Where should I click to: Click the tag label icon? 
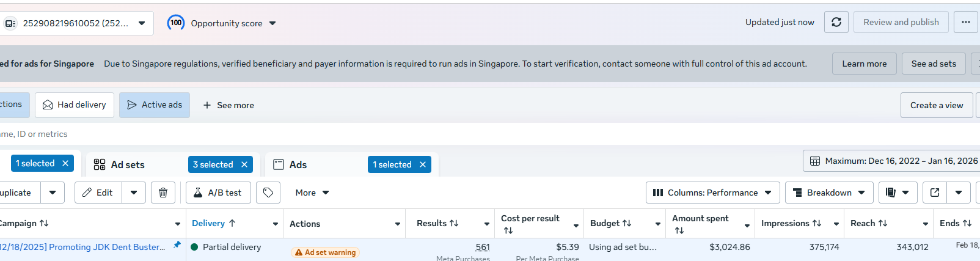click(268, 193)
